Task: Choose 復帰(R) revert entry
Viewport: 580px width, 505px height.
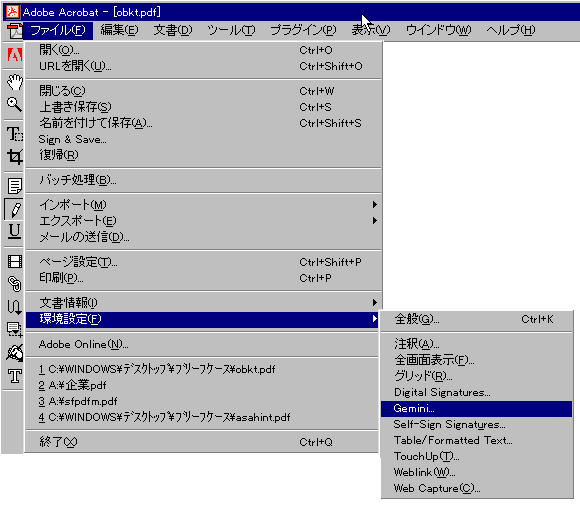Action: (x=203, y=155)
